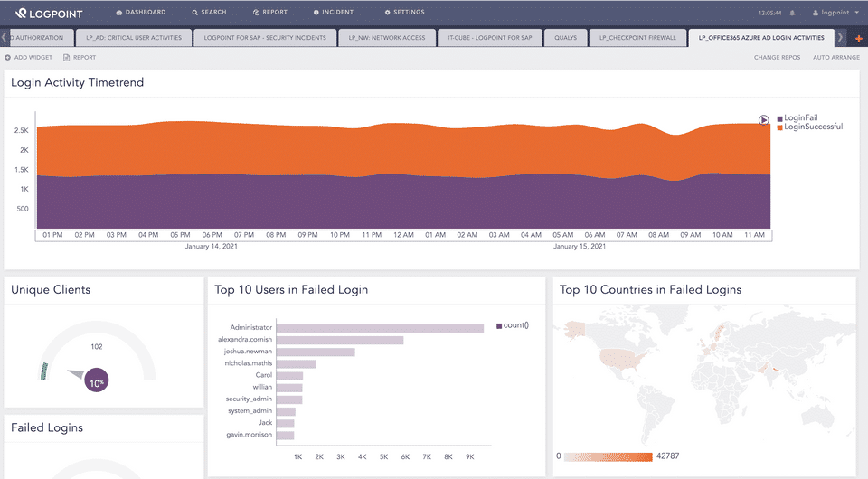
Task: Click the Failed Logins widget title
Action: coord(47,427)
